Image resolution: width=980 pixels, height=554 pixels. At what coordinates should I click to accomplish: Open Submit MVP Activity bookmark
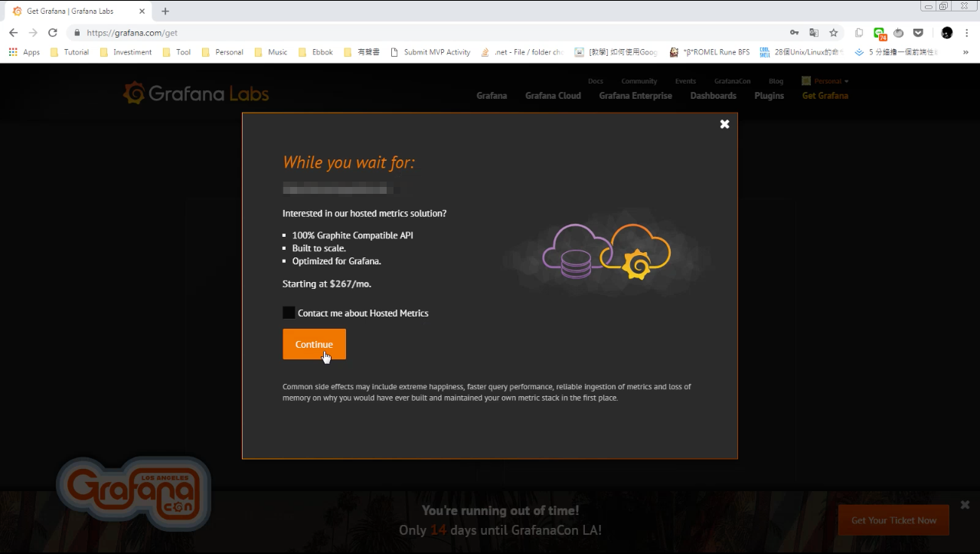[430, 52]
